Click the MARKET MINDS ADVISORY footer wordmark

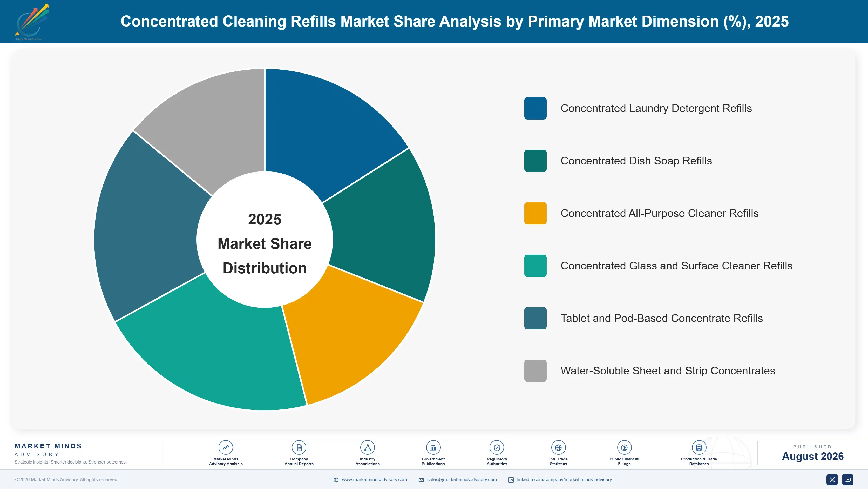point(48,450)
